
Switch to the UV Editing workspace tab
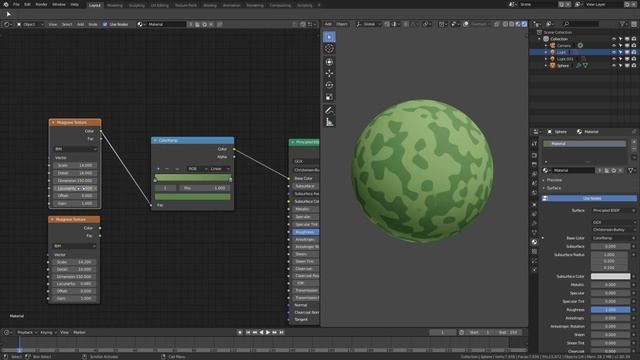point(160,5)
